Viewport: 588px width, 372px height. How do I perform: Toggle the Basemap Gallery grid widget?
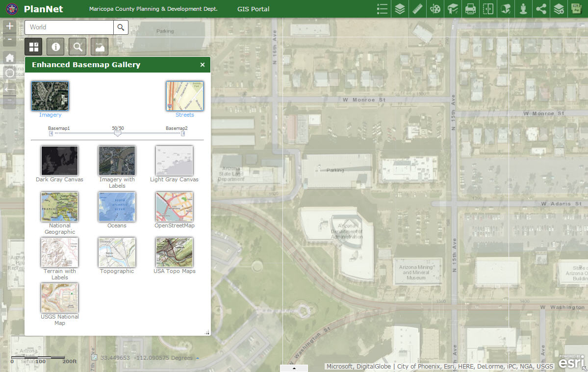point(34,47)
